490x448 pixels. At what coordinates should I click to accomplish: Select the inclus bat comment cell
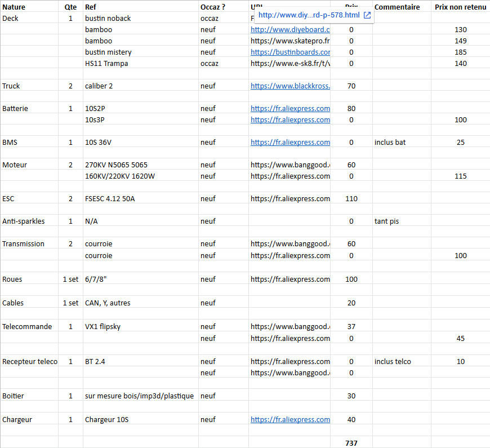coord(402,142)
